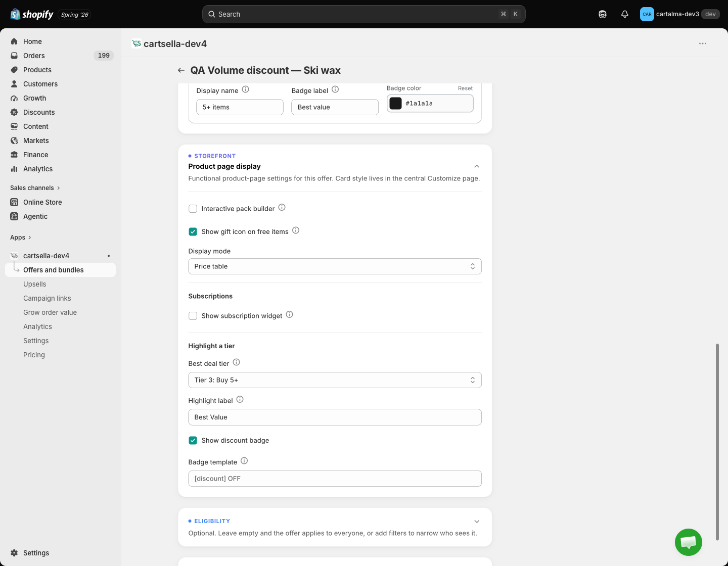This screenshot has height=566, width=728.
Task: Open Offers and bundles page
Action: point(61,270)
